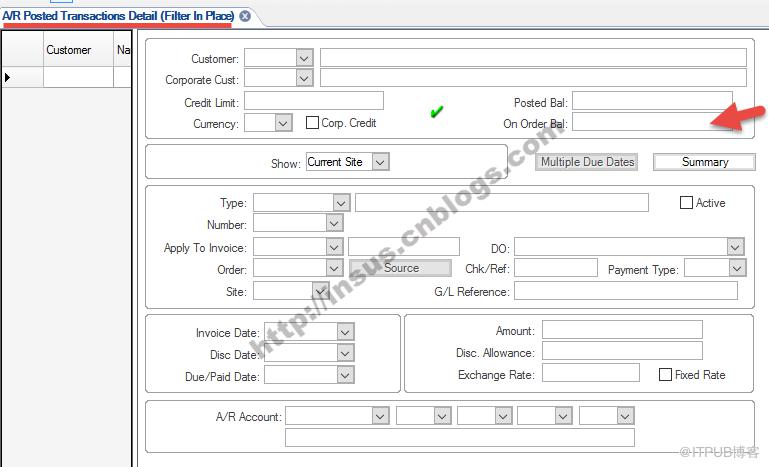Open the Number dropdown
Viewport: 769px width, 467px height.
point(334,223)
